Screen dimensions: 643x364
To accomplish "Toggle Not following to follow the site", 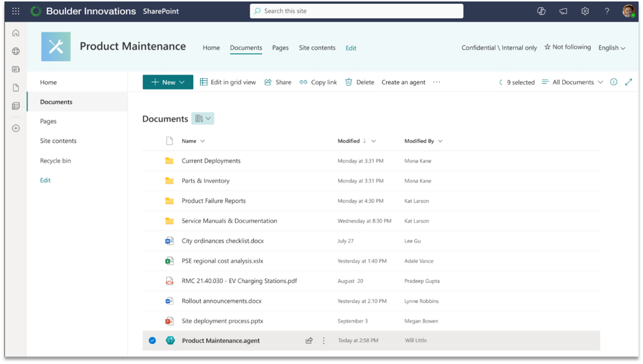I will pos(567,47).
